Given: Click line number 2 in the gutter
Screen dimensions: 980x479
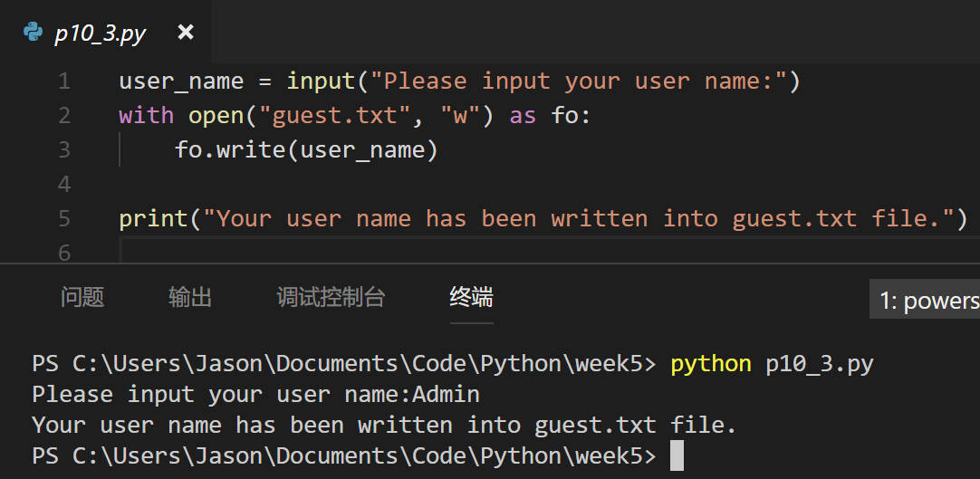Looking at the screenshot, I should [x=64, y=116].
